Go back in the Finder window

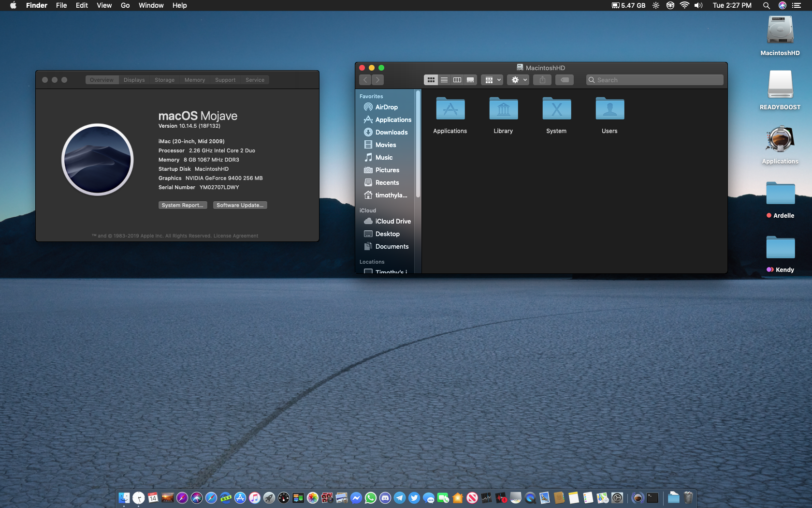tap(365, 80)
